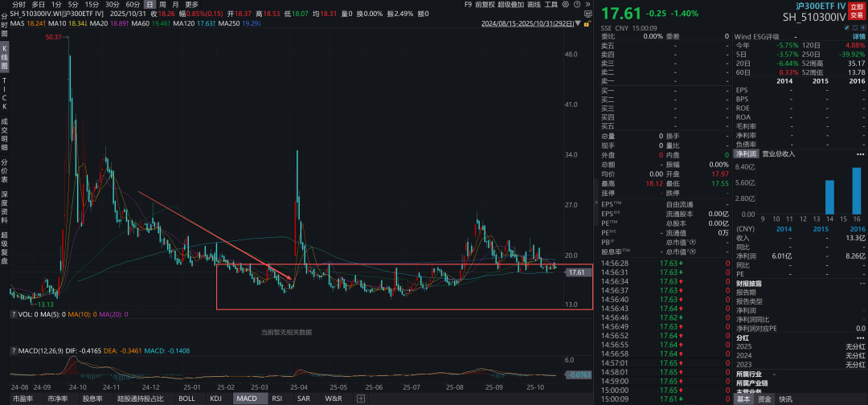
Task: Select the 60分 period
Action: coord(133,5)
